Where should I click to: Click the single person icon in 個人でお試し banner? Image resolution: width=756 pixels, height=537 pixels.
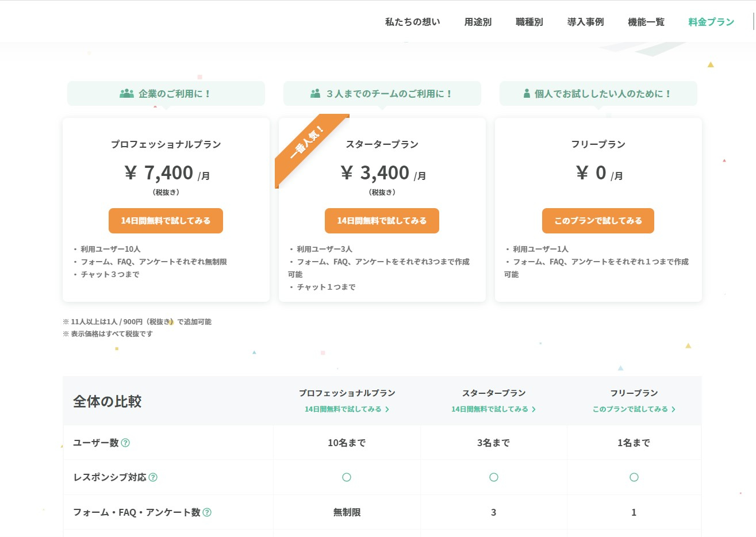(x=527, y=93)
